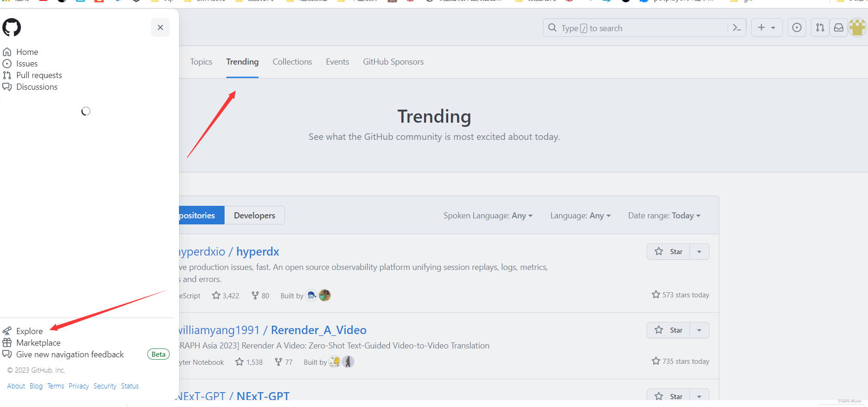Open the hyperdx star list dropdown

tap(700, 251)
